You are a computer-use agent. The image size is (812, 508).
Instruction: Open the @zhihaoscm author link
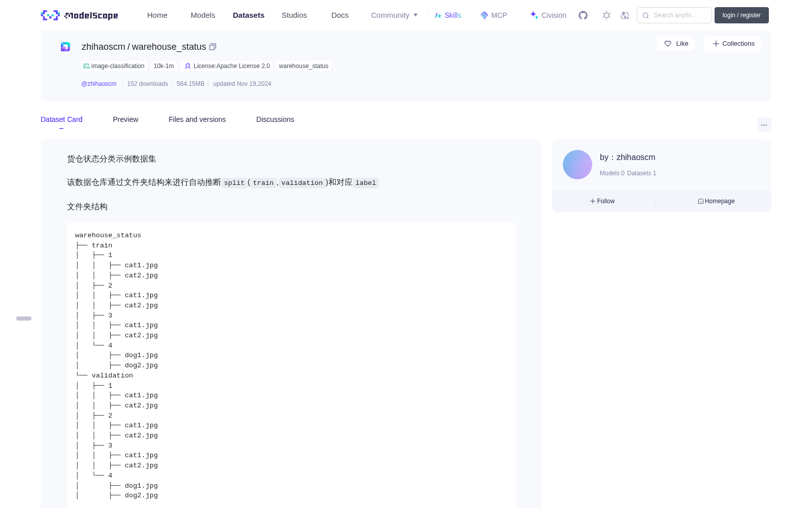click(99, 84)
